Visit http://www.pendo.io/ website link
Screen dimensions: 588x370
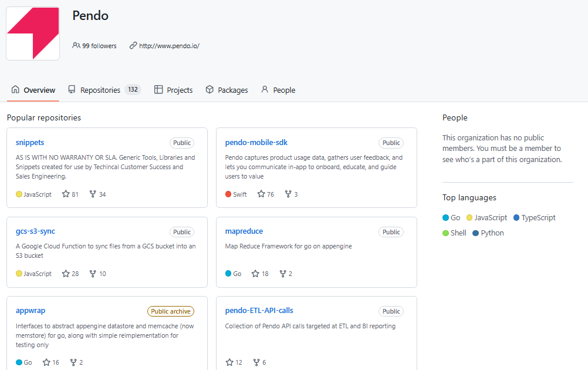tap(169, 46)
